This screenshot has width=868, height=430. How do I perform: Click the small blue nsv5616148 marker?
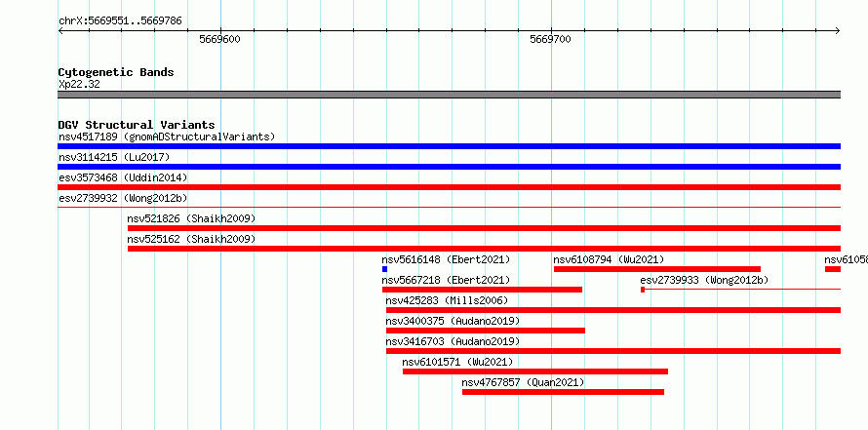(x=384, y=269)
